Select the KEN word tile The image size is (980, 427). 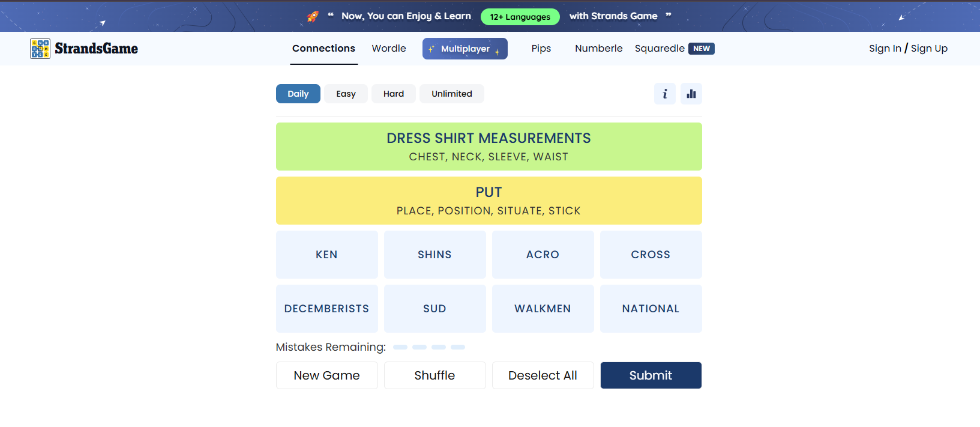[x=327, y=255]
